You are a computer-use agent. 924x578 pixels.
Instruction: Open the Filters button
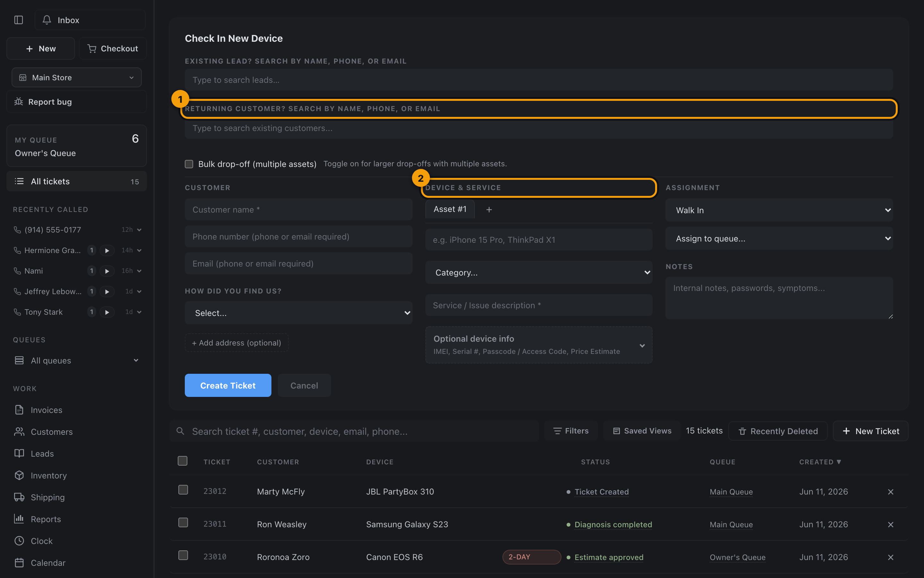point(571,431)
